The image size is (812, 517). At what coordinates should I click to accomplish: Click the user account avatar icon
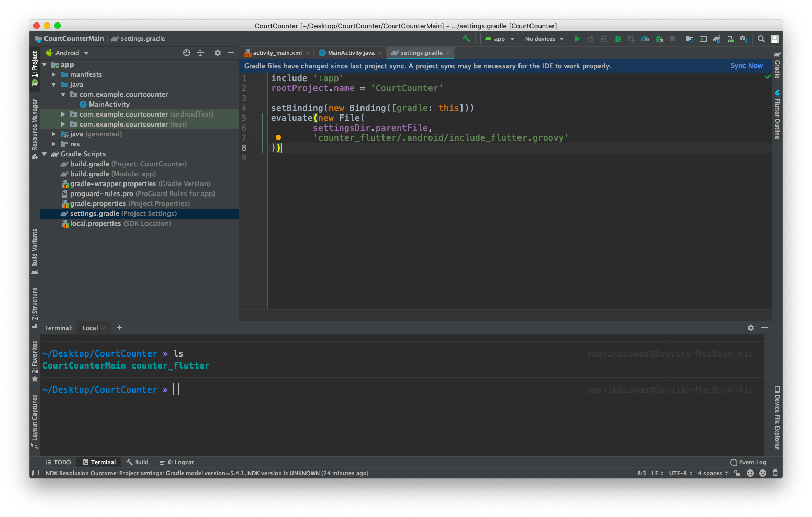[x=775, y=39]
